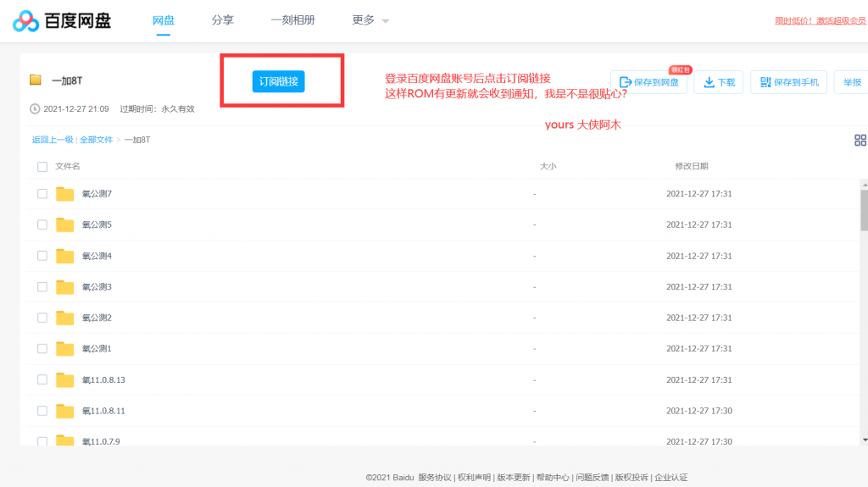The width and height of the screenshot is (868, 487).
Task: Open folder name 氧公测2
Action: pos(97,318)
